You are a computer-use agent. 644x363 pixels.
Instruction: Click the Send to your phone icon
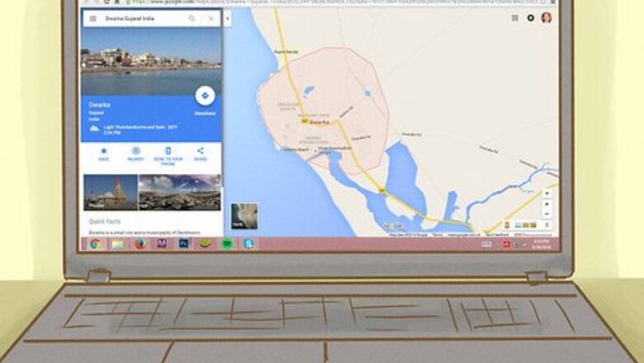point(168,150)
